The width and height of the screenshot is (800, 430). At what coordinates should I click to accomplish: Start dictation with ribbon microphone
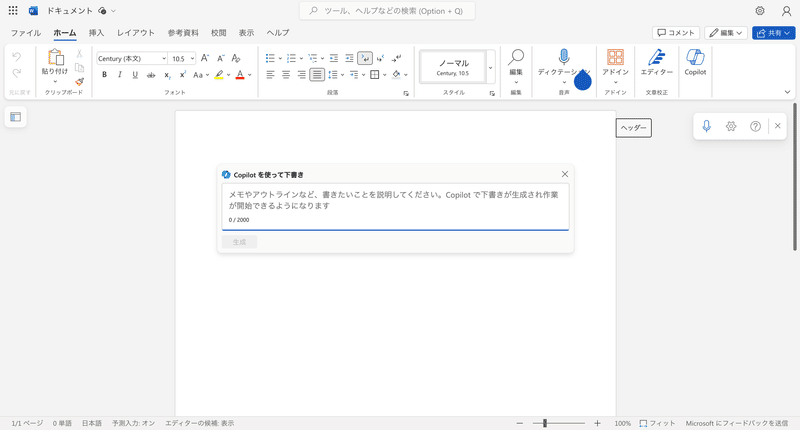[564, 57]
